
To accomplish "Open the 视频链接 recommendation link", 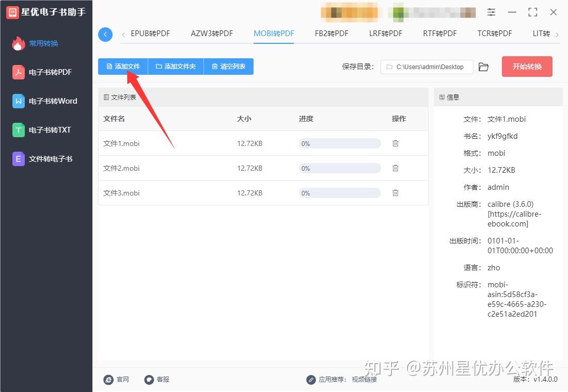I will coord(365,380).
